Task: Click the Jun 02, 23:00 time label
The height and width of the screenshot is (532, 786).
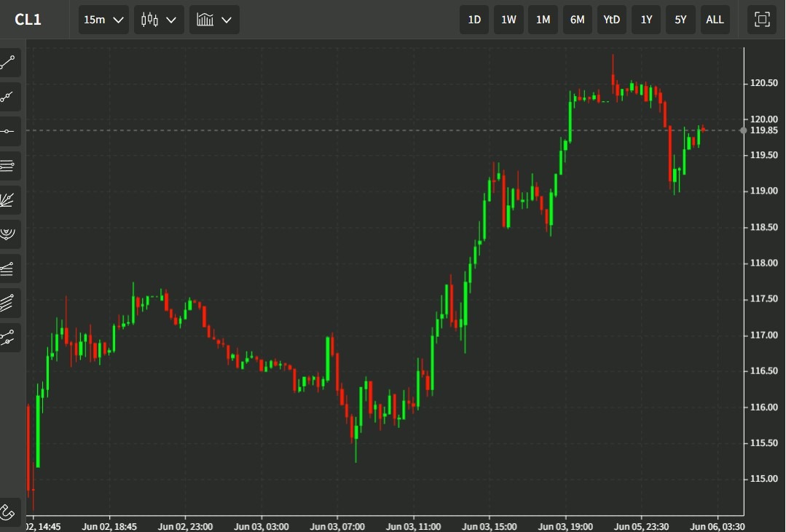Action: coord(186,526)
